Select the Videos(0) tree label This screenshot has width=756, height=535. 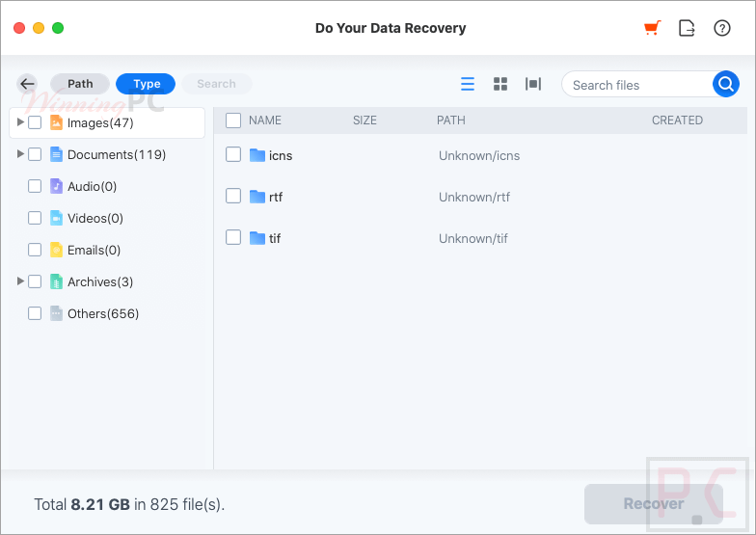pos(95,218)
